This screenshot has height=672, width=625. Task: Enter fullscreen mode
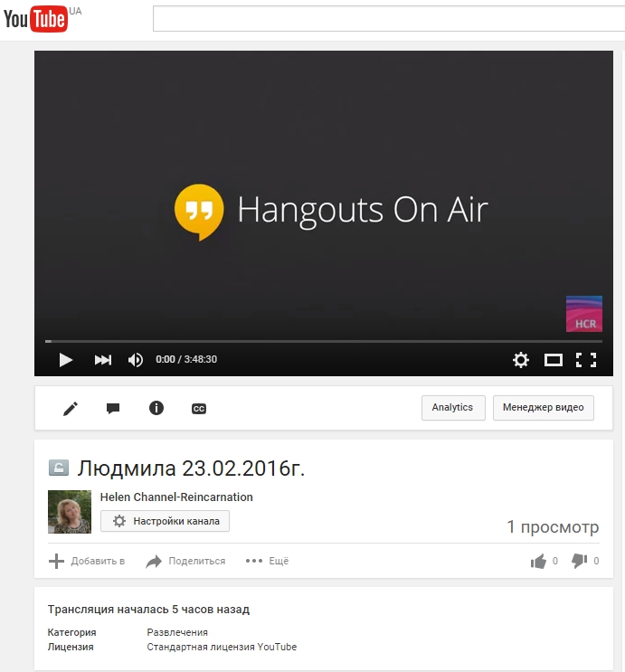click(586, 360)
